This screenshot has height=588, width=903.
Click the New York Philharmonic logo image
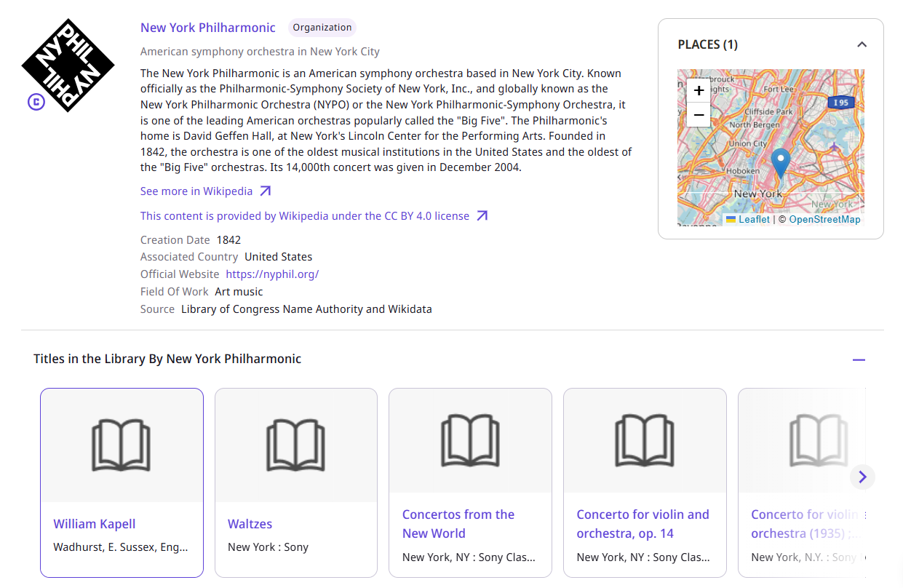coord(68,65)
